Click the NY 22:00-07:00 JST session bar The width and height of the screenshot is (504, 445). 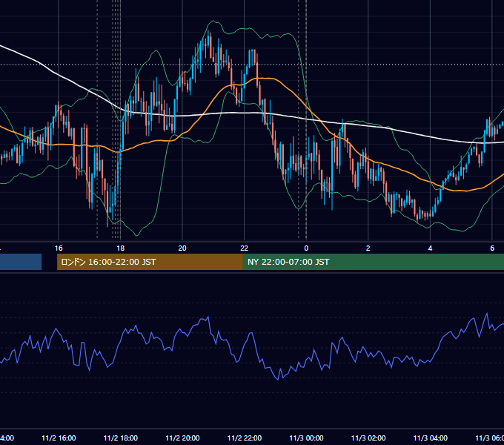pyautogui.click(x=373, y=262)
